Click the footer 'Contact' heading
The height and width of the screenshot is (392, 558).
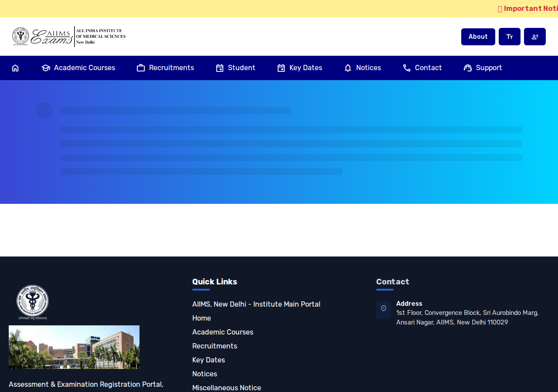click(x=392, y=282)
